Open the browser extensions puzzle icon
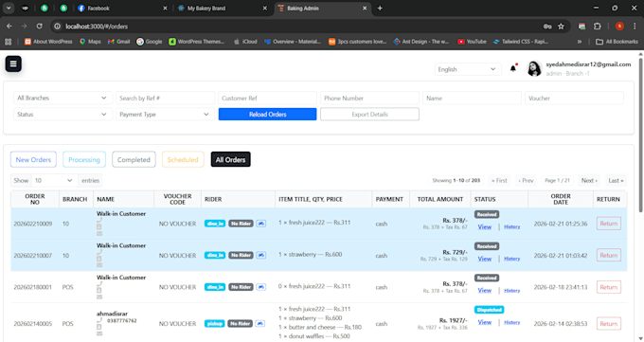Image resolution: width=644 pixels, height=342 pixels. point(598,27)
